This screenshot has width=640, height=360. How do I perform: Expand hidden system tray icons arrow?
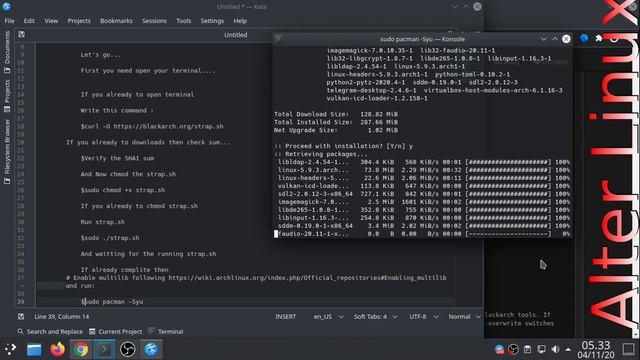[568, 349]
